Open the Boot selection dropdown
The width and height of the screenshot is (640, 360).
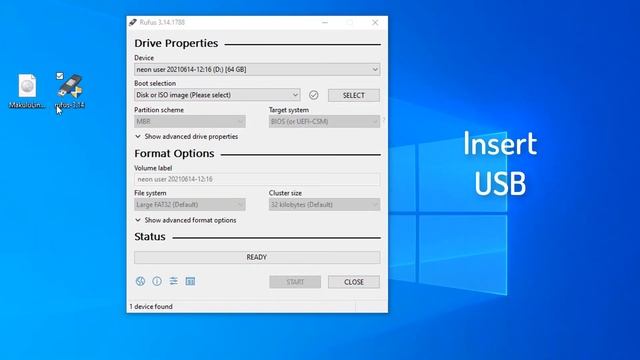[x=217, y=95]
